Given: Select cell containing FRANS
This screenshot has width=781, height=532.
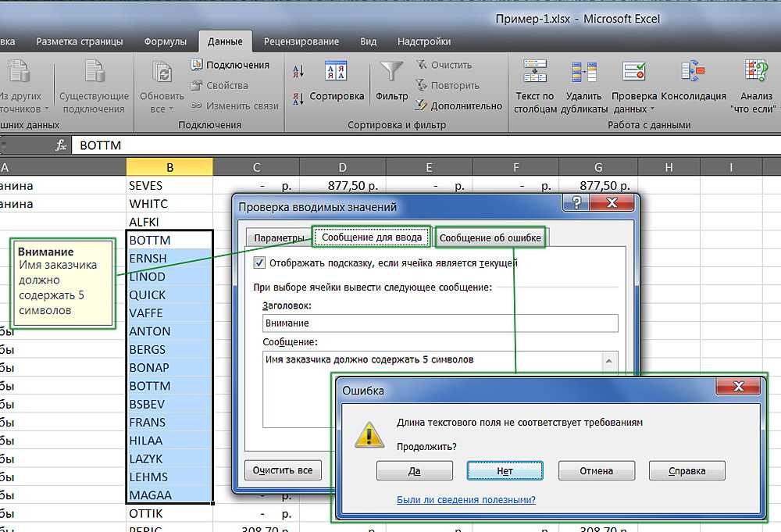Looking at the screenshot, I should tap(169, 422).
